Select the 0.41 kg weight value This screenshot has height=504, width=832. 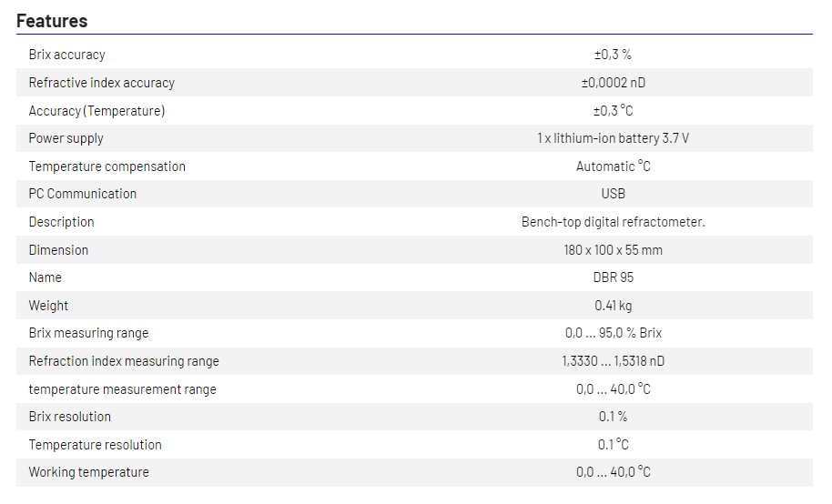[613, 306]
